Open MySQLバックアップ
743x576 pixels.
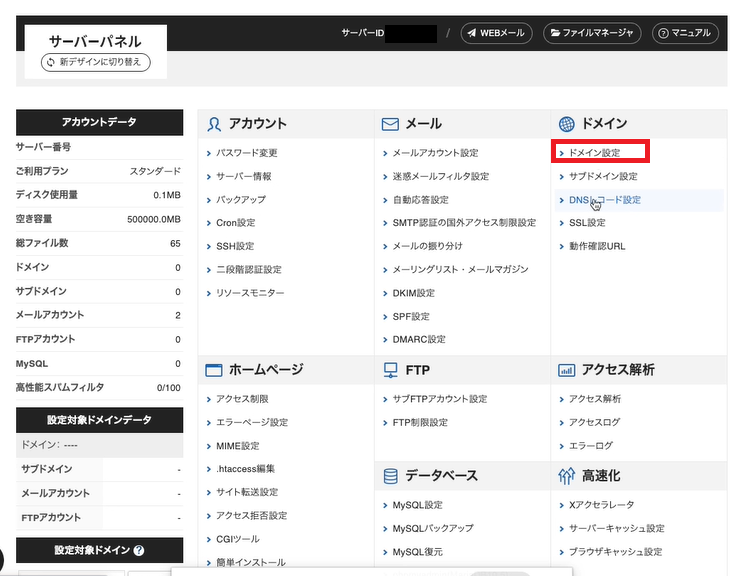point(433,528)
